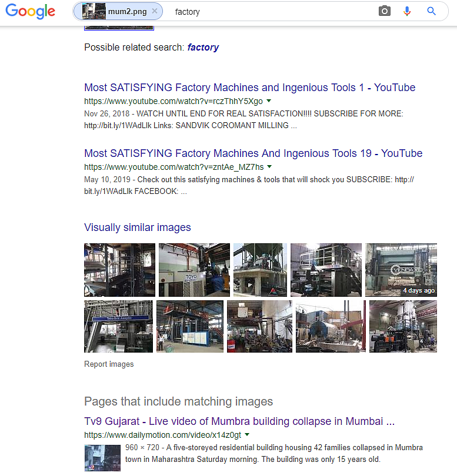Expand dropdown arrow next to zntAe_MZ7hs URL
Image resolution: width=457 pixels, height=476 pixels.
[x=269, y=167]
